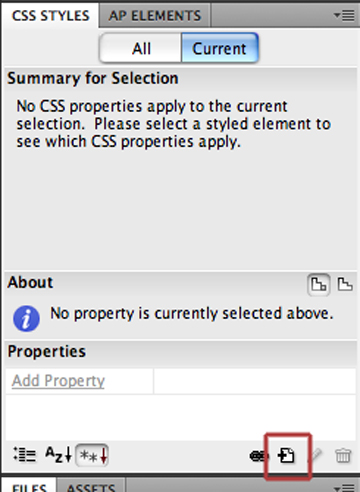
Task: Switch to the AP ELEMENTS tab
Action: point(155,15)
